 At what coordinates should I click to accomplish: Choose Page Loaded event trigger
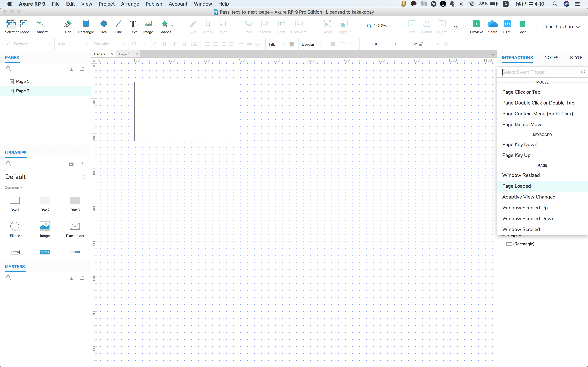(x=516, y=186)
